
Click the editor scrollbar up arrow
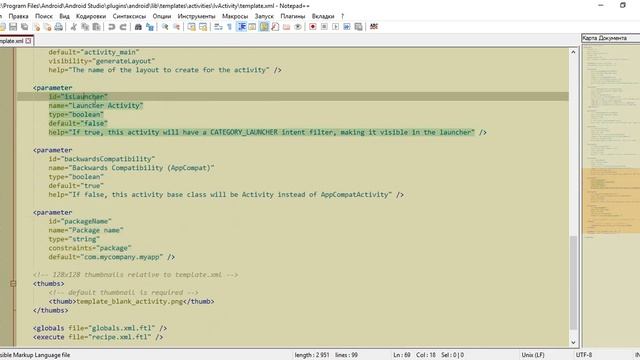click(x=573, y=52)
